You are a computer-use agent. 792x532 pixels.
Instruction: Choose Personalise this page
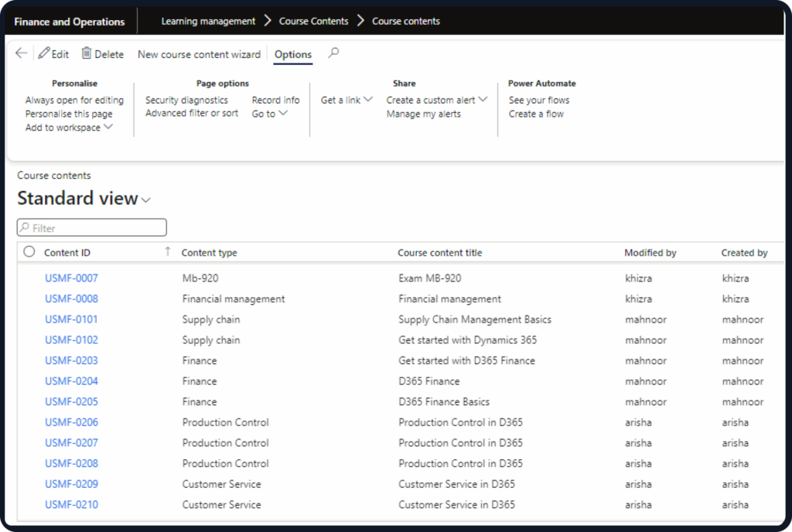pos(69,114)
